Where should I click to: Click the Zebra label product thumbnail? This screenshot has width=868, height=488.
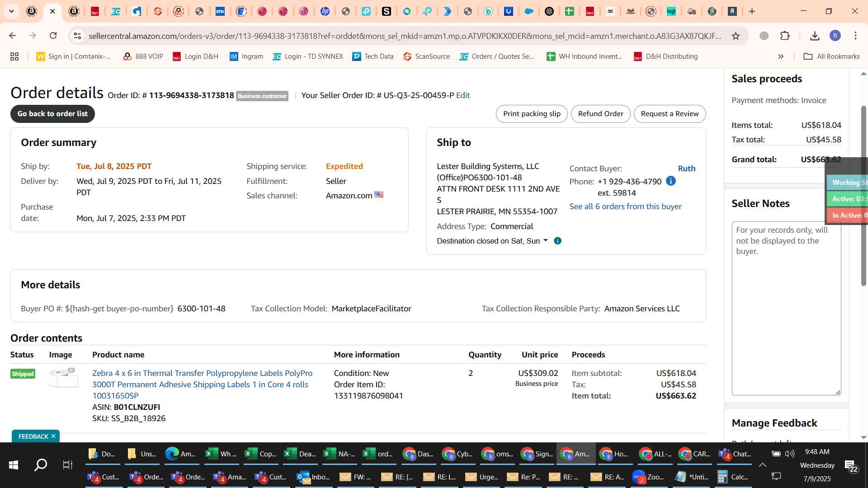click(x=64, y=378)
